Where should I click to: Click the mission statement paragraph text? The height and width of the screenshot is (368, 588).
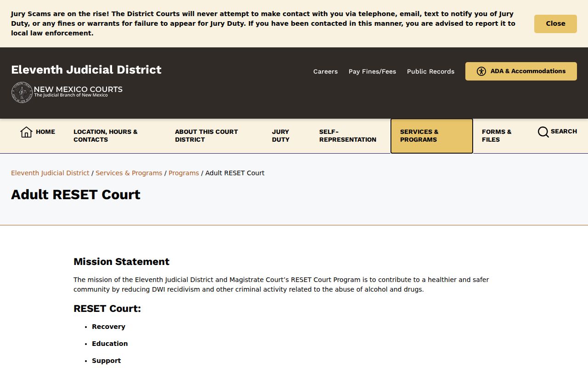pos(281,285)
